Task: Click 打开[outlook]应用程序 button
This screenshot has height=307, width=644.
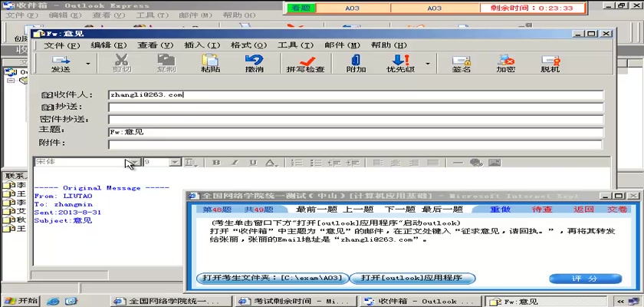Action: click(412, 278)
